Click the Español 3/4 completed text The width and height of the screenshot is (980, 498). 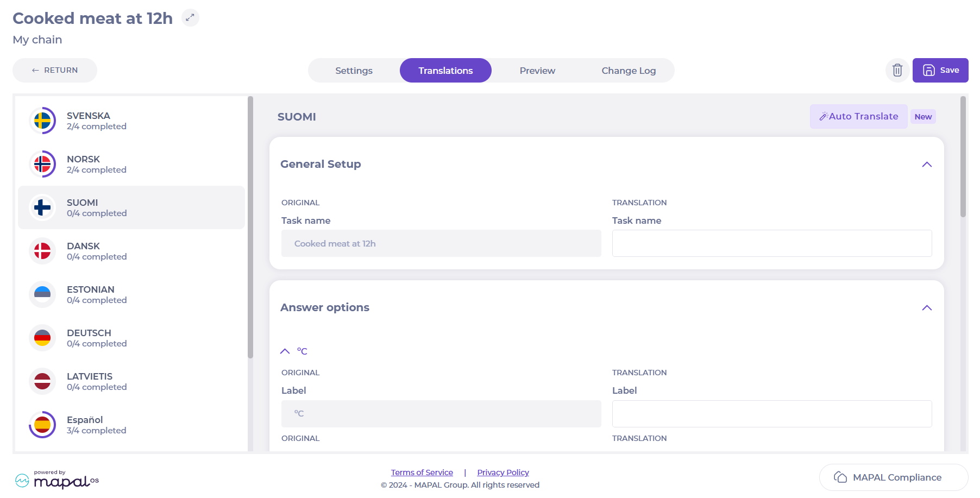[x=97, y=431]
